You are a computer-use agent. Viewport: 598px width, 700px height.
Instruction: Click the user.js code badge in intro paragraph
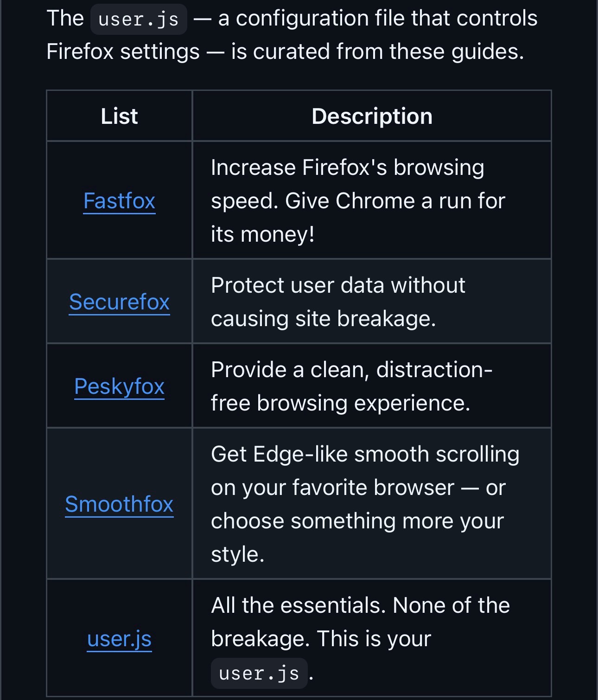click(139, 19)
